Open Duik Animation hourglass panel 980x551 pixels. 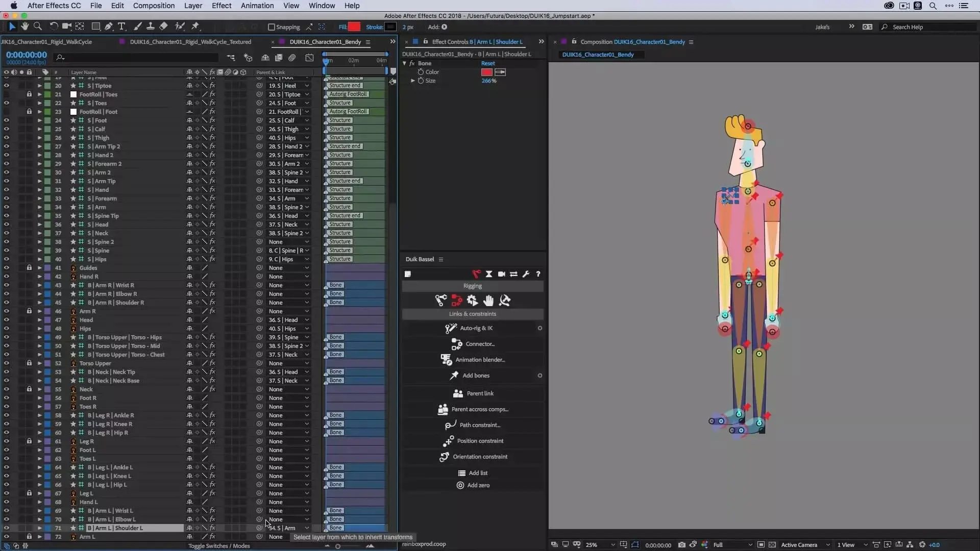point(489,274)
